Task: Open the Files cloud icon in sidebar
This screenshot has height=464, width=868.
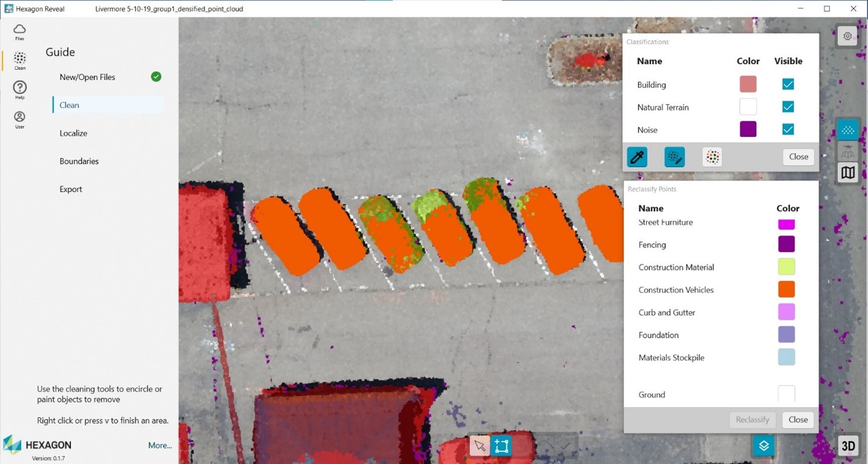Action: coord(19,32)
